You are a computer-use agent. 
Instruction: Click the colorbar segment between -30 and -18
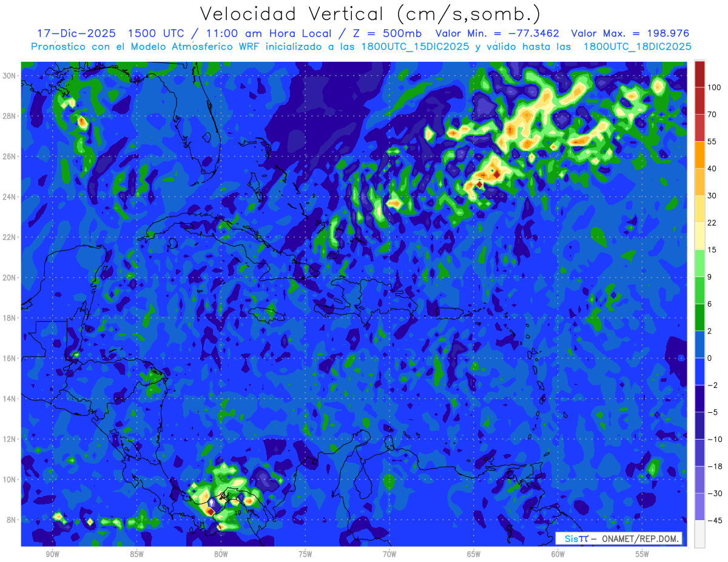point(699,480)
